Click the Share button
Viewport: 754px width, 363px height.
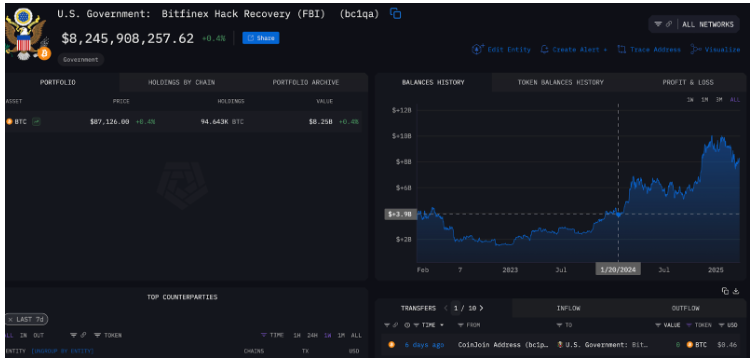(x=261, y=38)
